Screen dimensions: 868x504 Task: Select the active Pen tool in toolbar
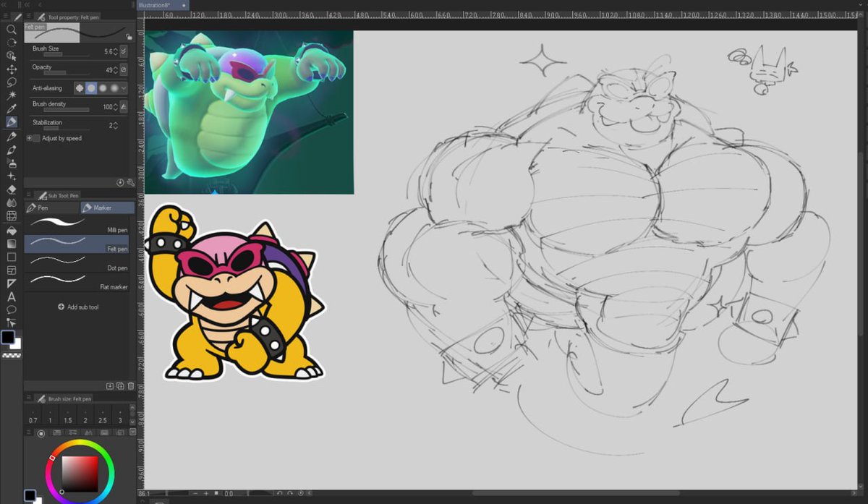12,122
